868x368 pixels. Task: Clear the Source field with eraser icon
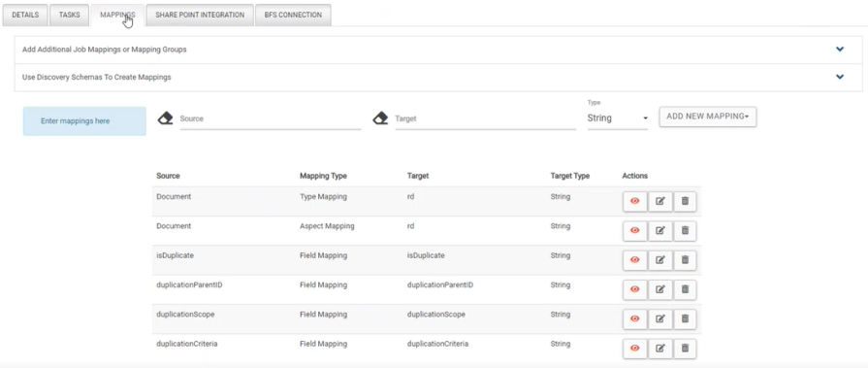coord(166,118)
